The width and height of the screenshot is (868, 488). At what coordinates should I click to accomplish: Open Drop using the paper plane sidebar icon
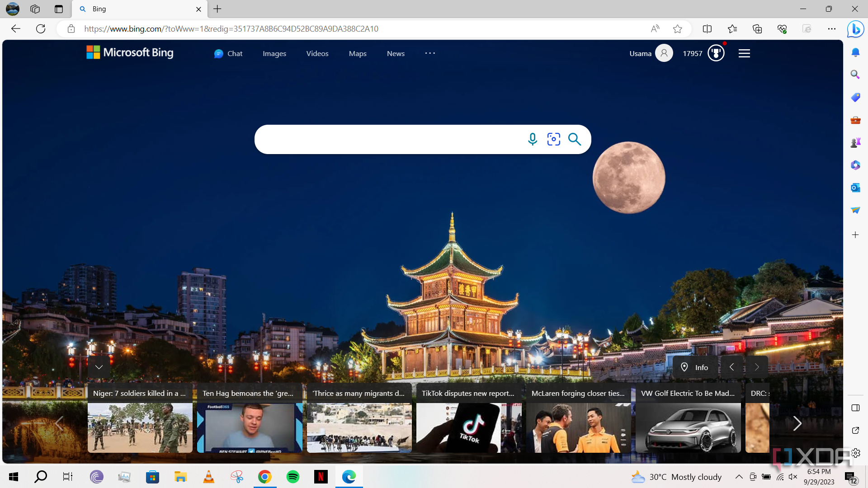855,210
